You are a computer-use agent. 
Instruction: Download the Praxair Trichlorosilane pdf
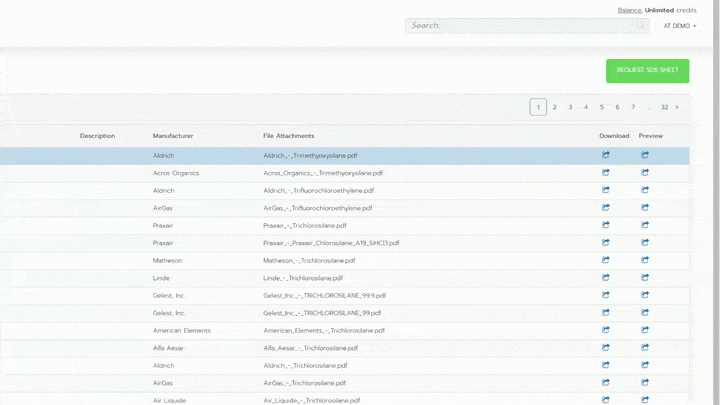pos(606,225)
